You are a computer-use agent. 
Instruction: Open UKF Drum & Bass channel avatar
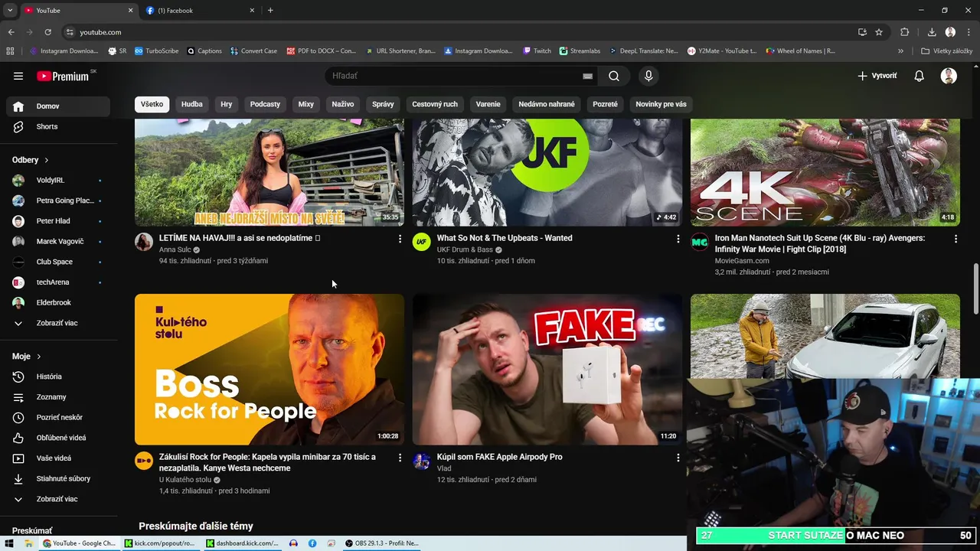pos(422,243)
